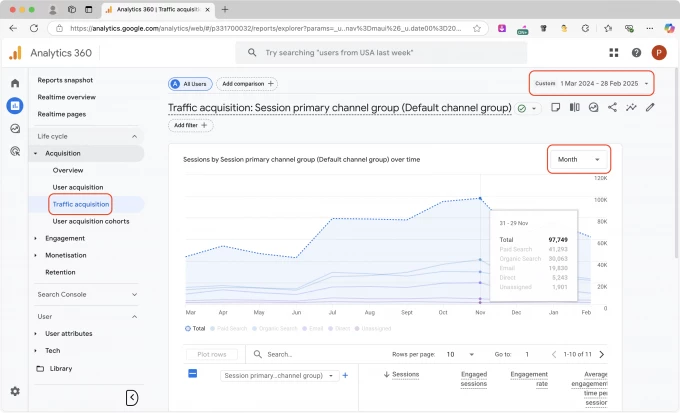
Task: Open the Home icon in left rail
Action: click(15, 83)
